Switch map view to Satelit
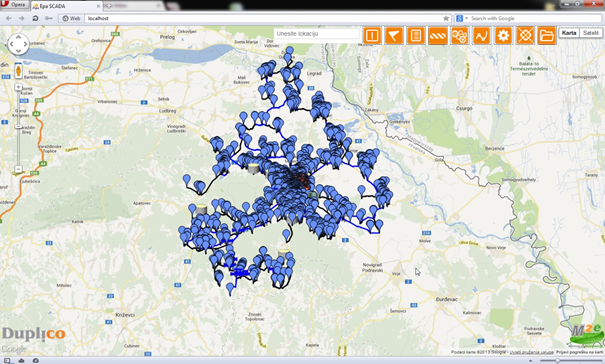This screenshot has width=605, height=364. [590, 33]
